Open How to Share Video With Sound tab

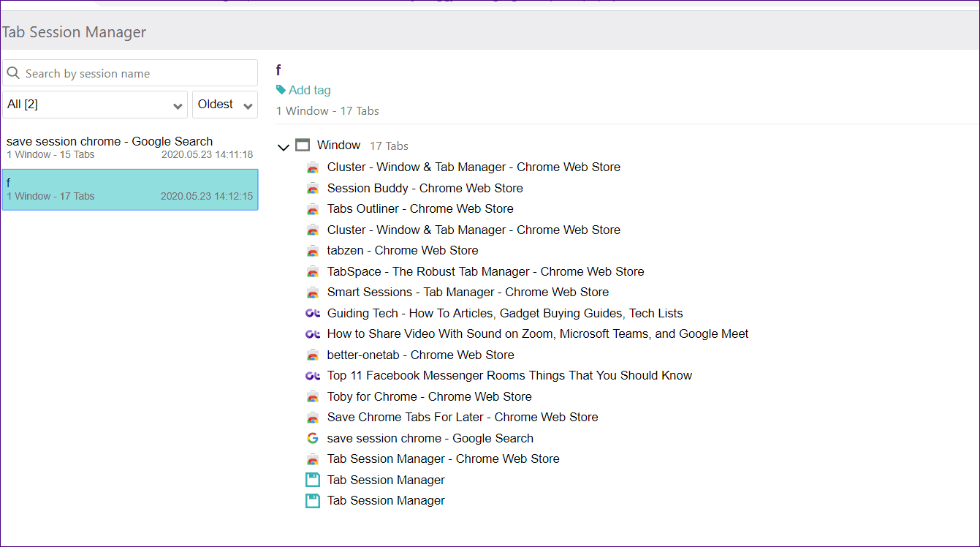pos(538,333)
